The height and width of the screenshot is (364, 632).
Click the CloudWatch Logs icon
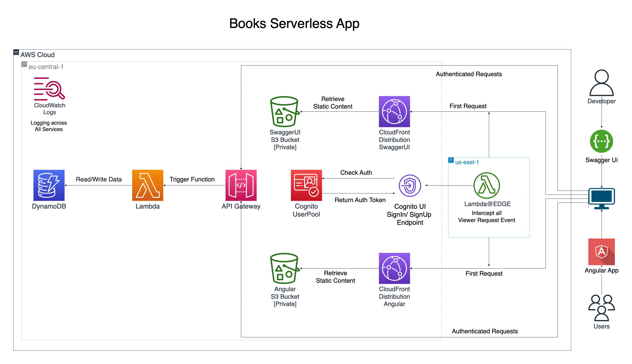(x=49, y=89)
